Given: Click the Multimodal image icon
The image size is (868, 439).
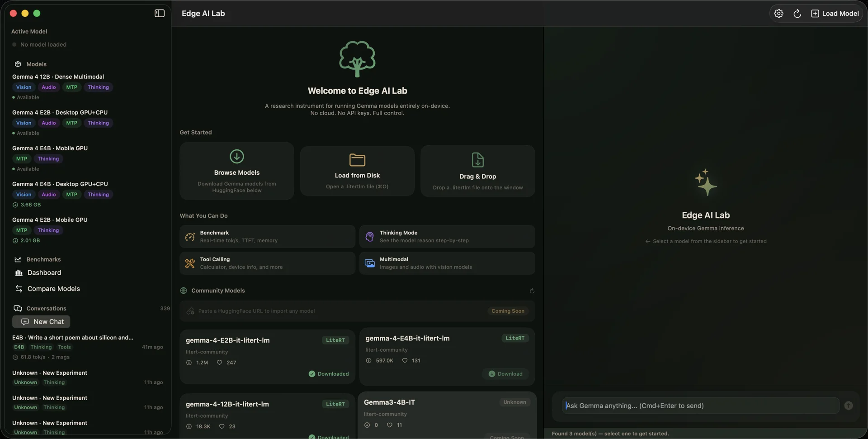Looking at the screenshot, I should [x=369, y=263].
